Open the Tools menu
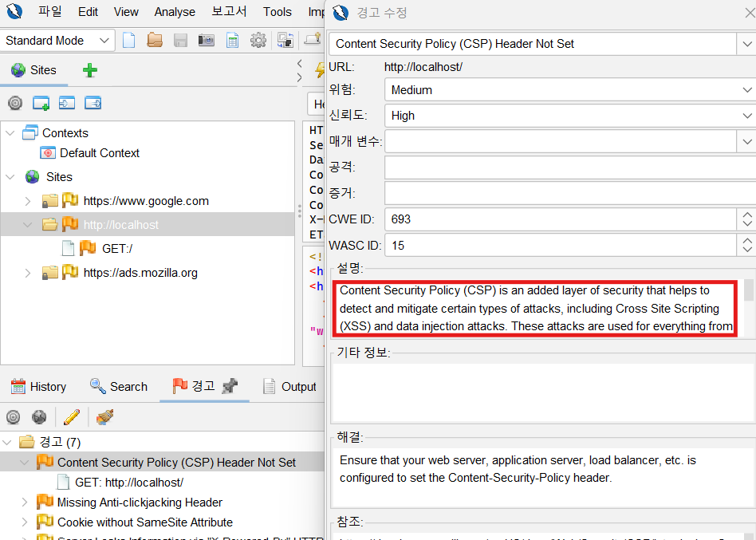The height and width of the screenshot is (540, 756). click(x=278, y=12)
